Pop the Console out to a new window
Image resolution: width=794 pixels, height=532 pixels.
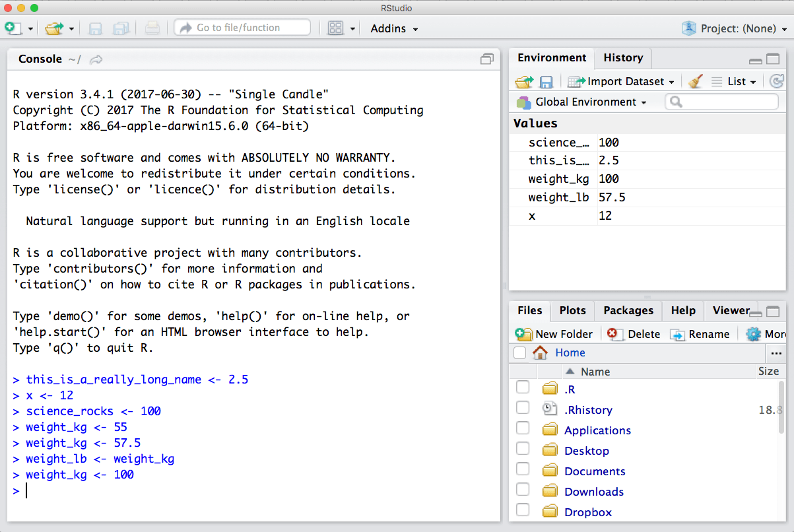click(x=486, y=59)
